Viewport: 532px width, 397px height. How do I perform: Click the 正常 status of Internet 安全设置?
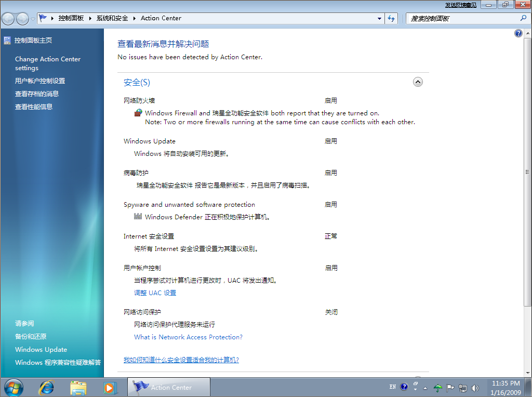coord(331,236)
